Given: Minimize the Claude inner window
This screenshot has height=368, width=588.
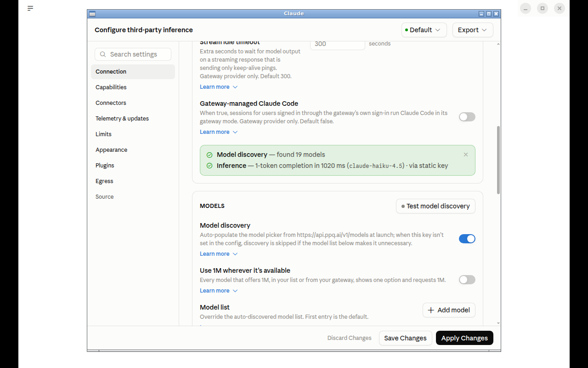Looking at the screenshot, I should pos(481,14).
